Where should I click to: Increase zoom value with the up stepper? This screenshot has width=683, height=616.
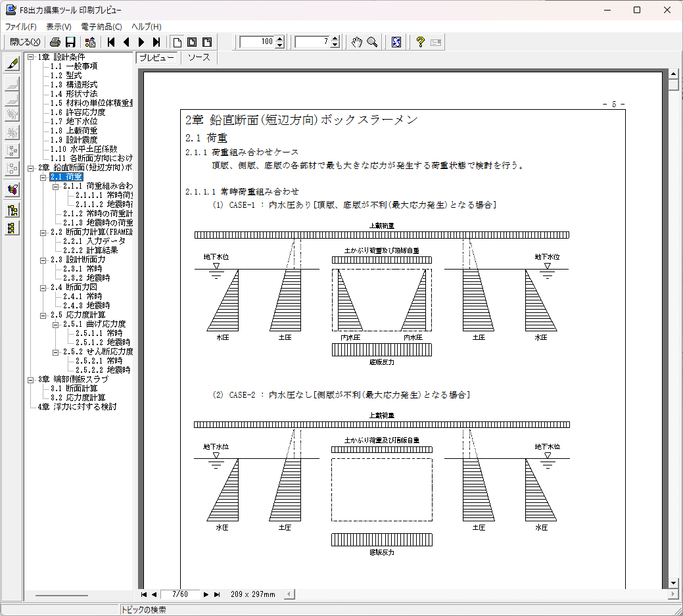(x=280, y=39)
